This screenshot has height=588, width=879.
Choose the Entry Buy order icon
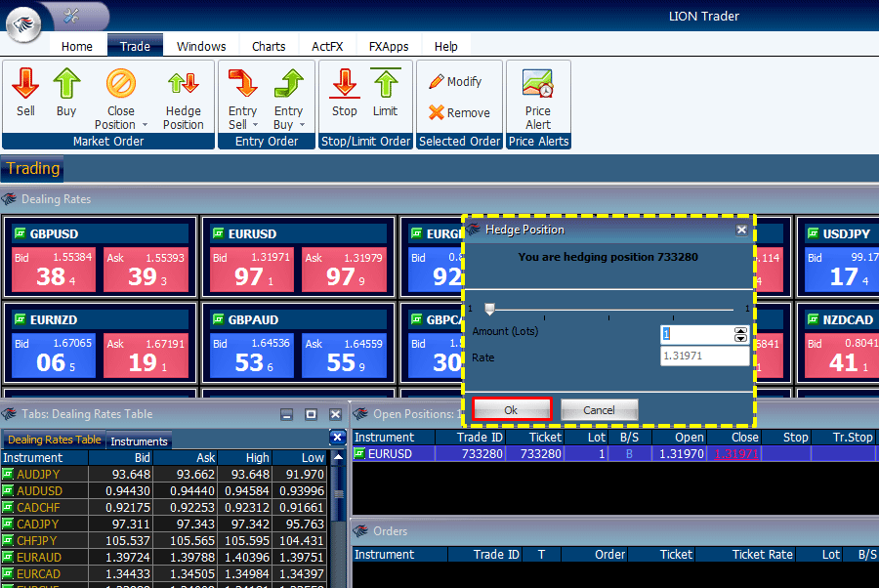pyautogui.click(x=289, y=84)
